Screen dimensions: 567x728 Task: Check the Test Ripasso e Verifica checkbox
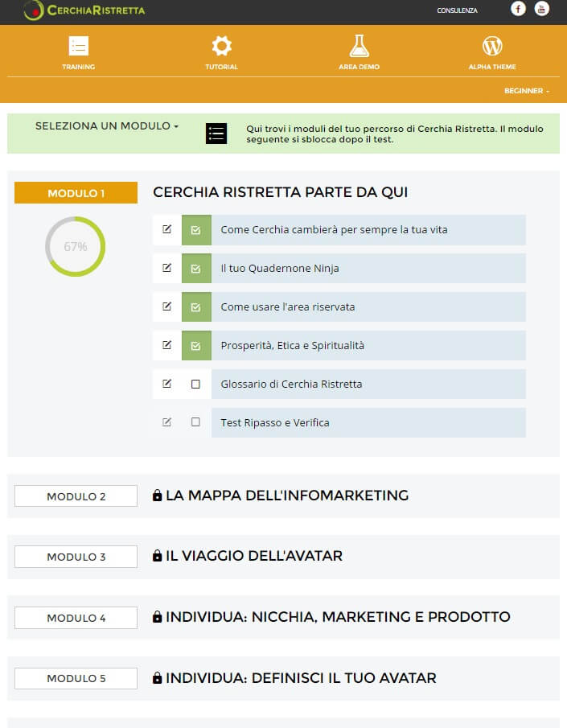[195, 422]
